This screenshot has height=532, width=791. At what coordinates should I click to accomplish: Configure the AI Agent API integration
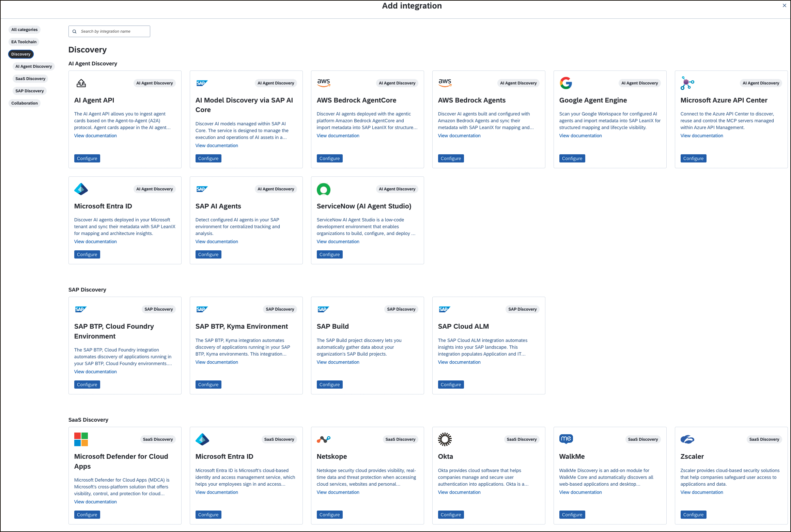[87, 158]
